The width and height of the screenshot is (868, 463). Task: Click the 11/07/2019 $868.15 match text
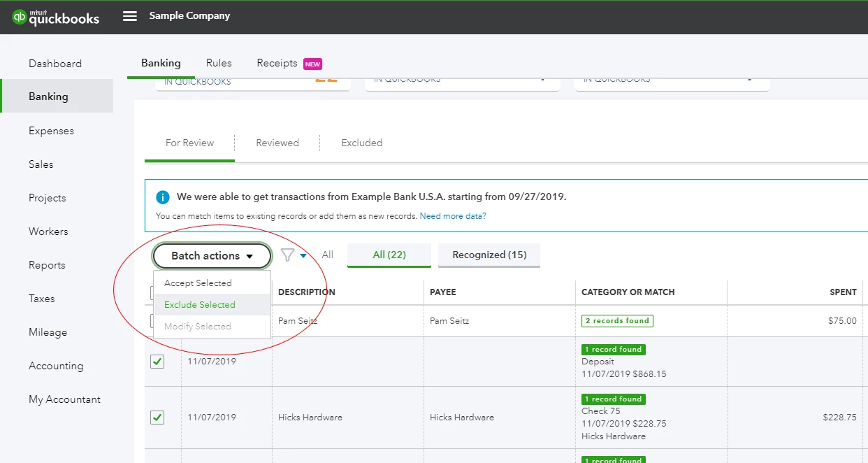tap(624, 374)
